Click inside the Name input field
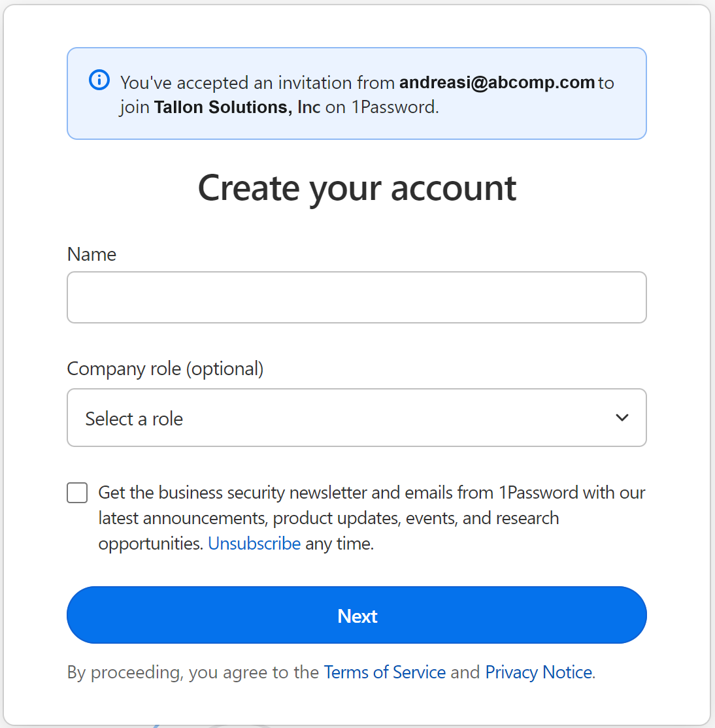Screen dimensions: 715x728 [357, 297]
